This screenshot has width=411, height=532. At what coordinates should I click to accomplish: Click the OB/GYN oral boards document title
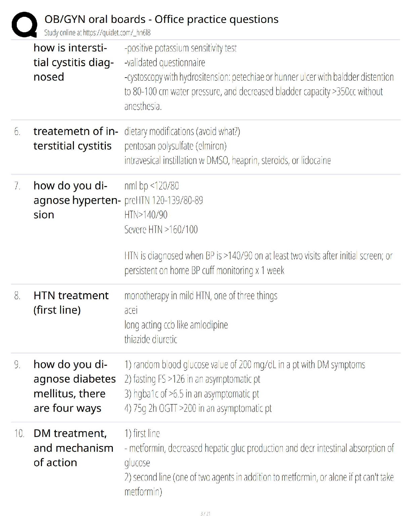pyautogui.click(x=162, y=19)
